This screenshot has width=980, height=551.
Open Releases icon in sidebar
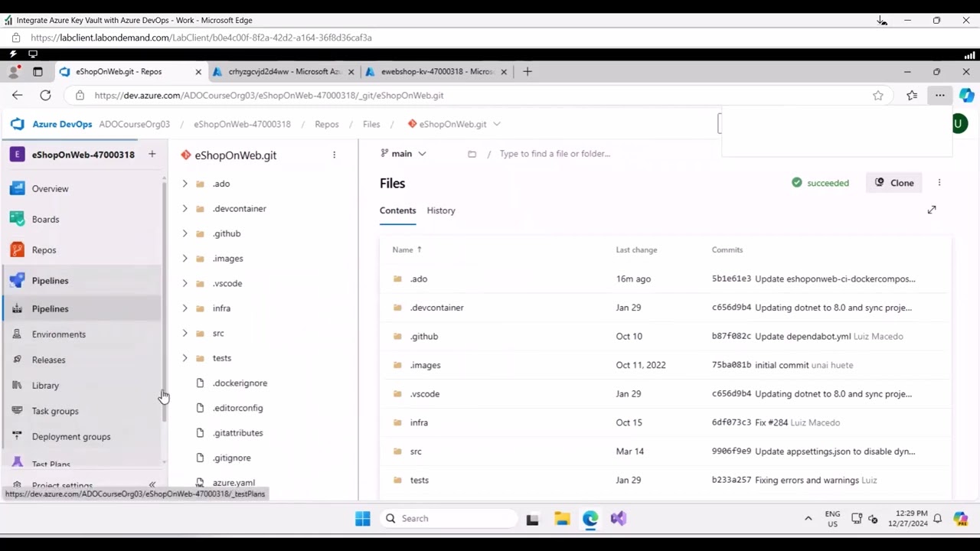pos(17,360)
